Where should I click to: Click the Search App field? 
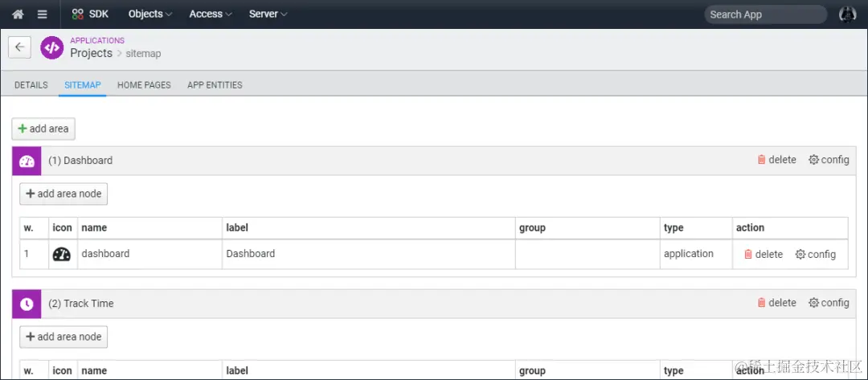(x=766, y=15)
